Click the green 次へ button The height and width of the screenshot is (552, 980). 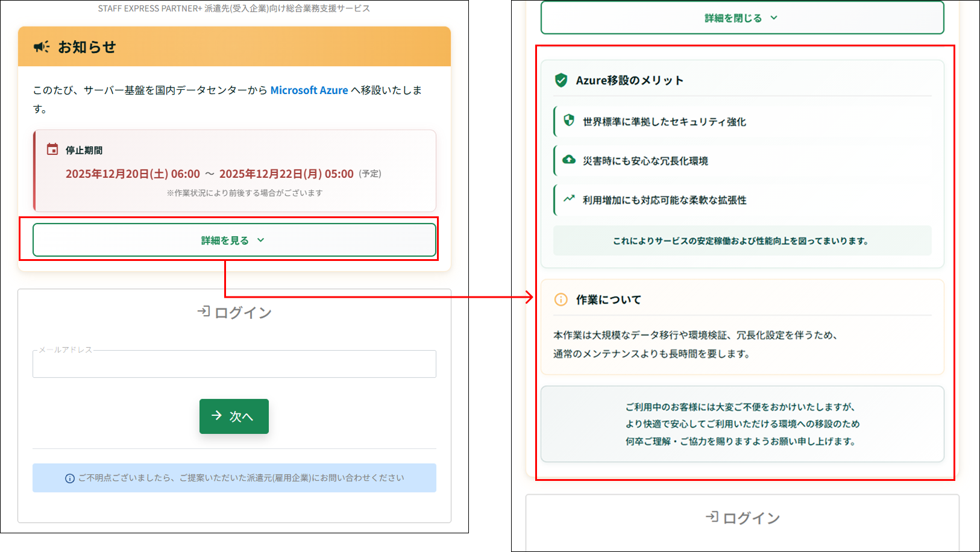coord(234,416)
